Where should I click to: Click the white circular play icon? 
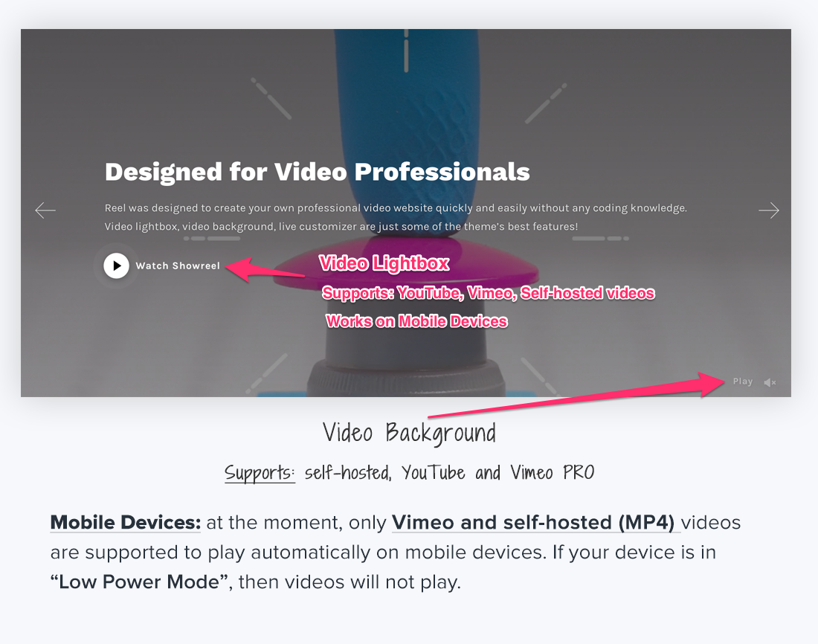116,265
